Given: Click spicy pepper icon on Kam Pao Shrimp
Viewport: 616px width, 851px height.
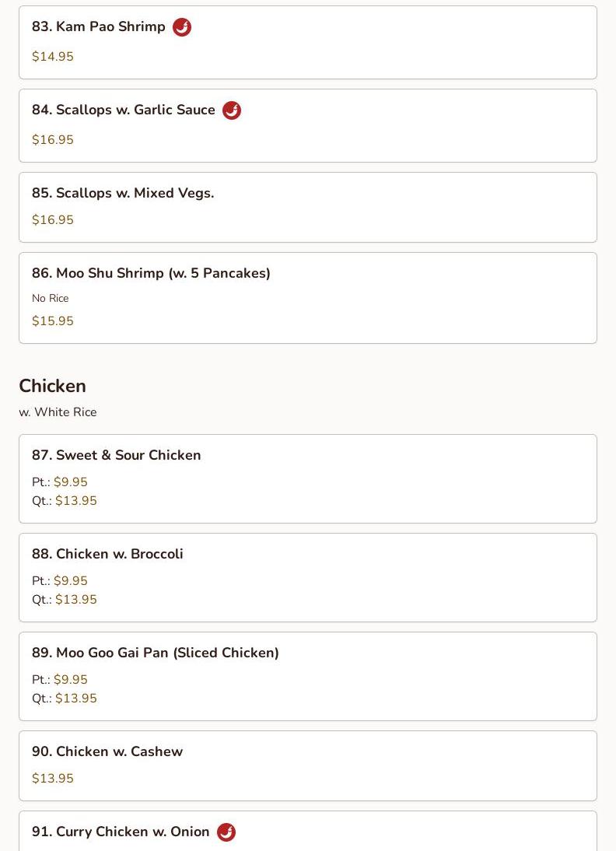Looking at the screenshot, I should [182, 27].
